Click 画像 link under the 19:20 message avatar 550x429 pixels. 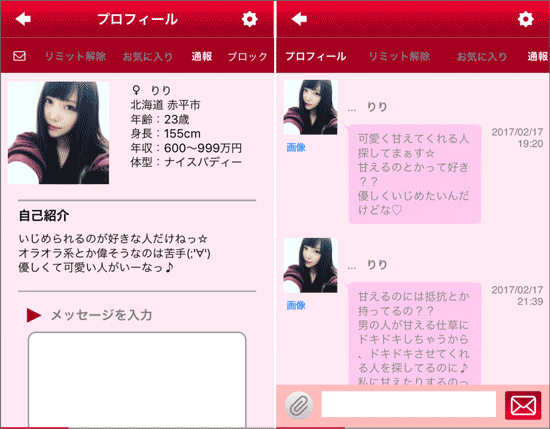point(296,147)
